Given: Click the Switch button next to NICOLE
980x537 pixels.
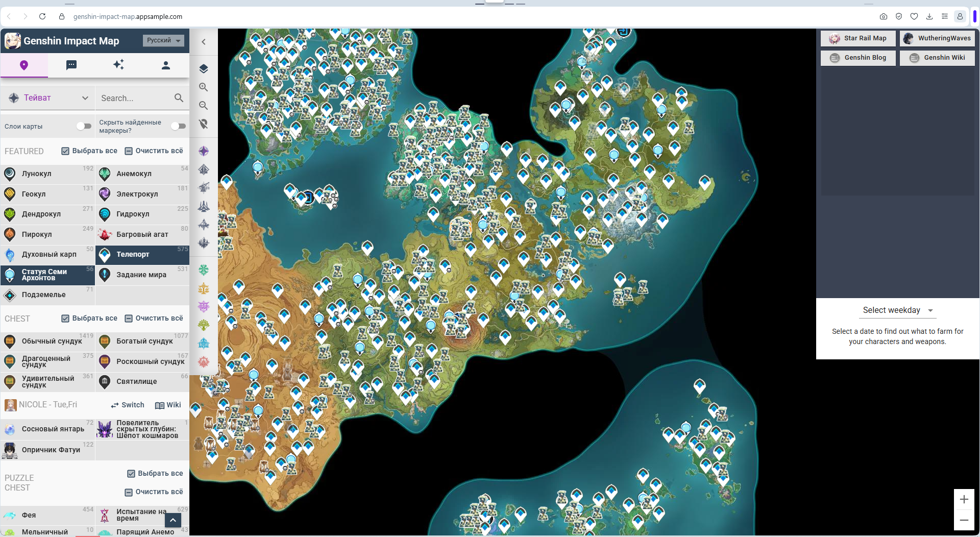Looking at the screenshot, I should coord(128,405).
